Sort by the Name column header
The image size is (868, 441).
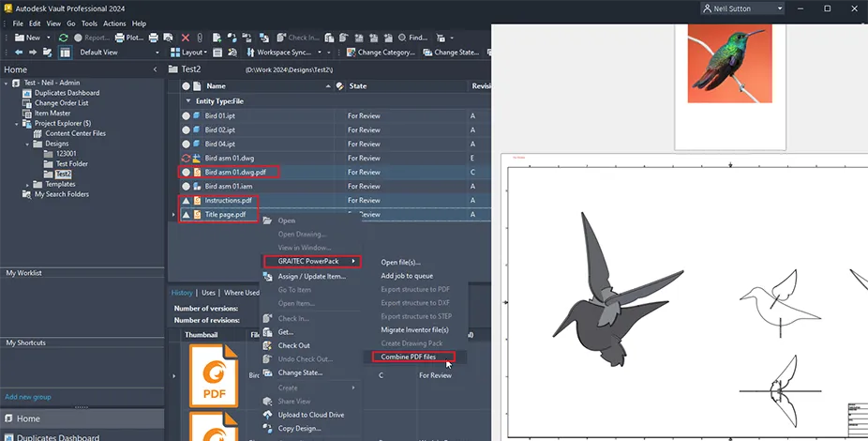tap(216, 86)
